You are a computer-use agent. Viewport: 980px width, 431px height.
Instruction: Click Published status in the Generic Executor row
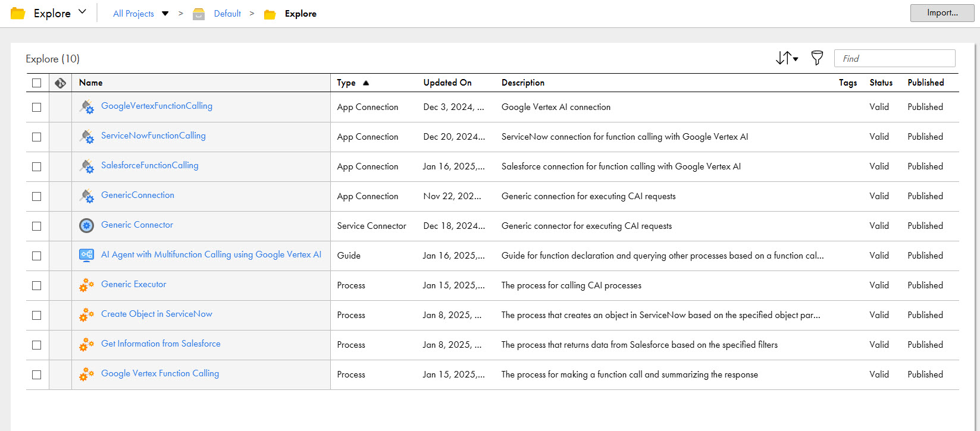pyautogui.click(x=925, y=285)
